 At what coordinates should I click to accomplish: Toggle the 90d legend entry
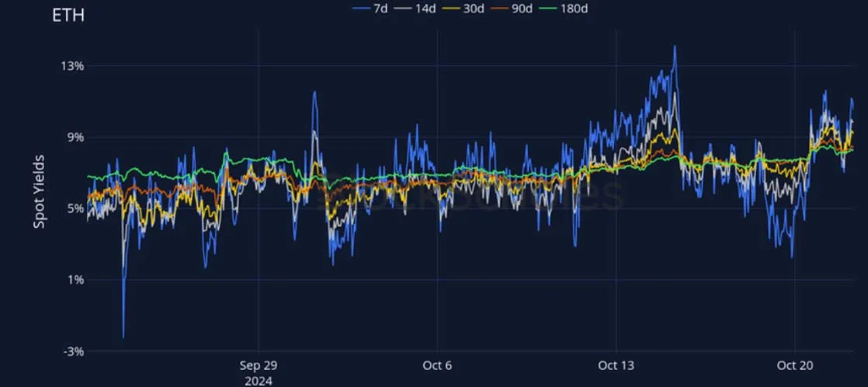click(514, 8)
